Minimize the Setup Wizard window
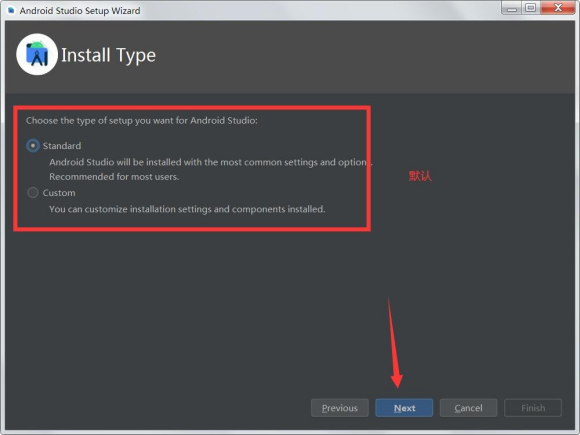This screenshot has height=435, width=580. (512, 8)
